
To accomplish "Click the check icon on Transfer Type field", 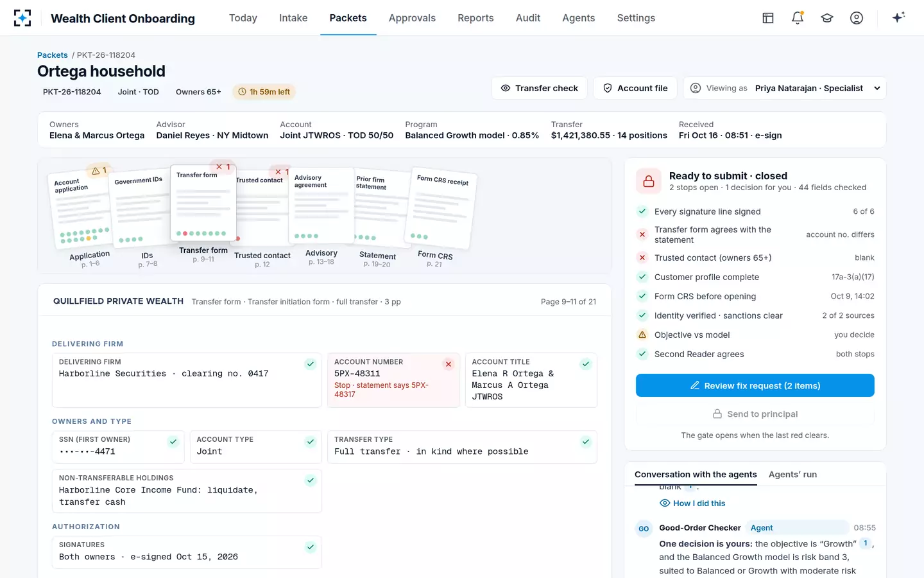I will [x=586, y=442].
